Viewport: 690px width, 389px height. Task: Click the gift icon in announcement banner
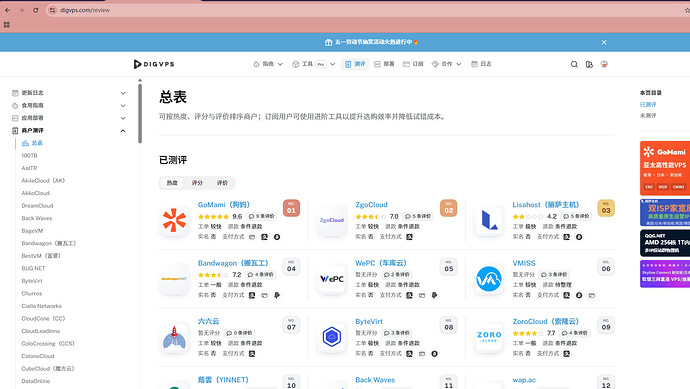click(x=328, y=42)
